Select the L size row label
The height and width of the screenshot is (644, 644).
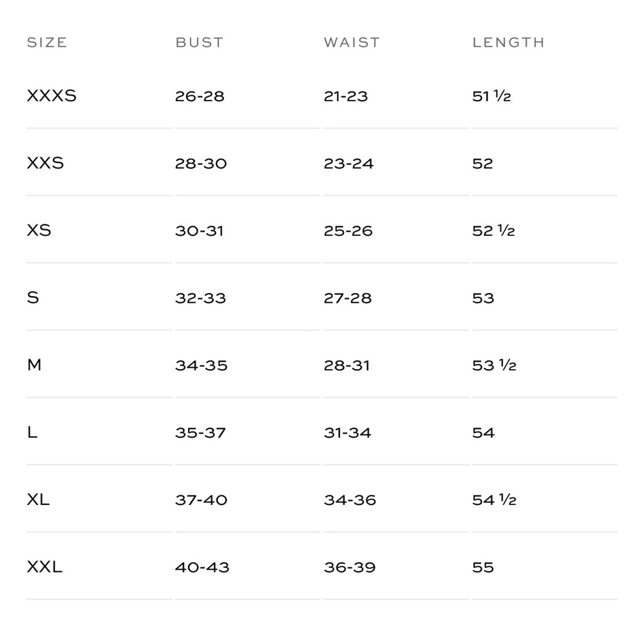pos(32,432)
